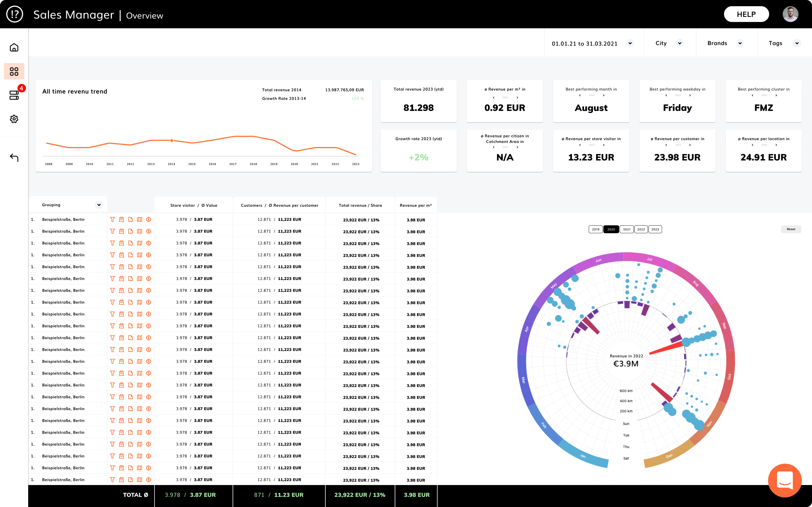This screenshot has width=812, height=507.
Task: Open the dashboard grid icon in sidebar
Action: coord(14,72)
